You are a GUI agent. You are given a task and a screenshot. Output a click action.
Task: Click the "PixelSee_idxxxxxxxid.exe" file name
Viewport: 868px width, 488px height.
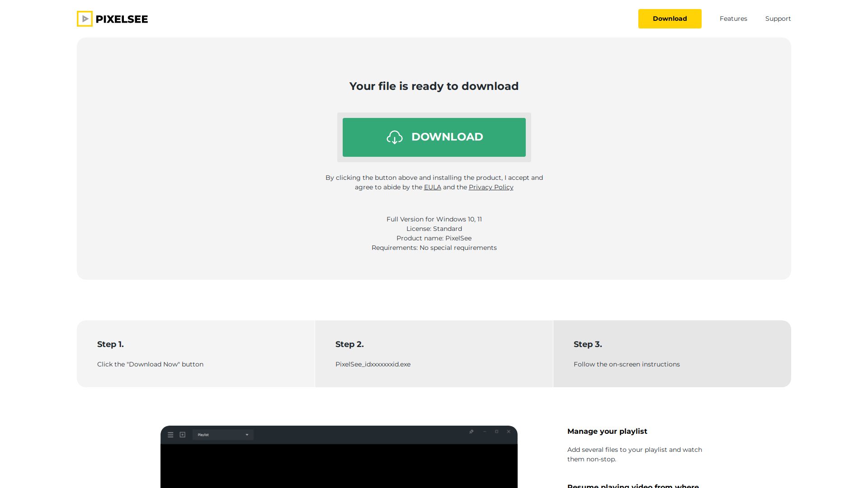373,364
